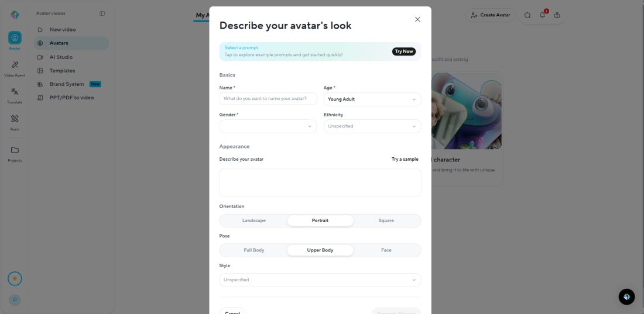Open the Age dropdown
The width and height of the screenshot is (644, 314).
coord(372,99)
